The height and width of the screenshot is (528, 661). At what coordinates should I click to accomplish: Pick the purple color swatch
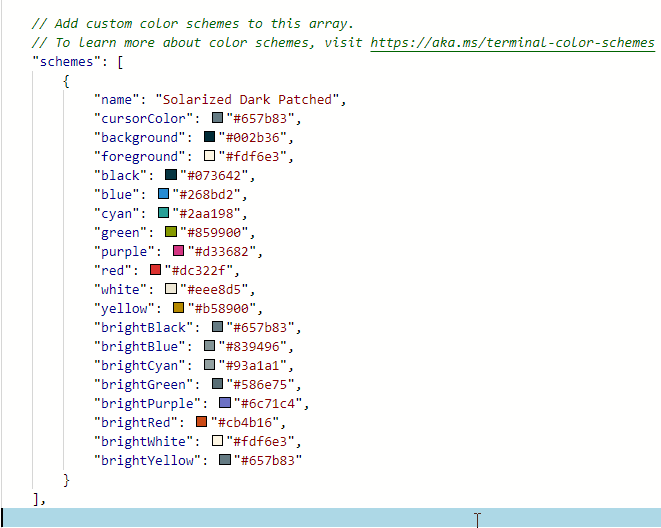(x=179, y=251)
